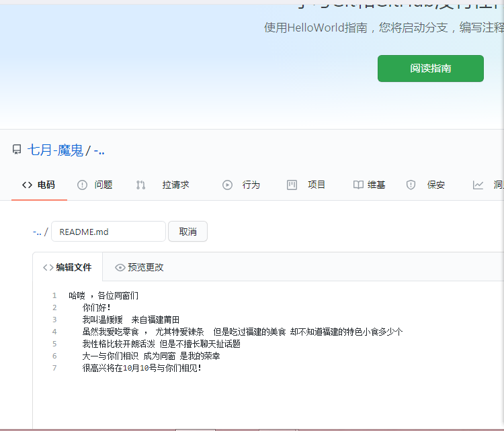Open the repository name link after the slash
The height and width of the screenshot is (431, 504).
pyautogui.click(x=99, y=150)
